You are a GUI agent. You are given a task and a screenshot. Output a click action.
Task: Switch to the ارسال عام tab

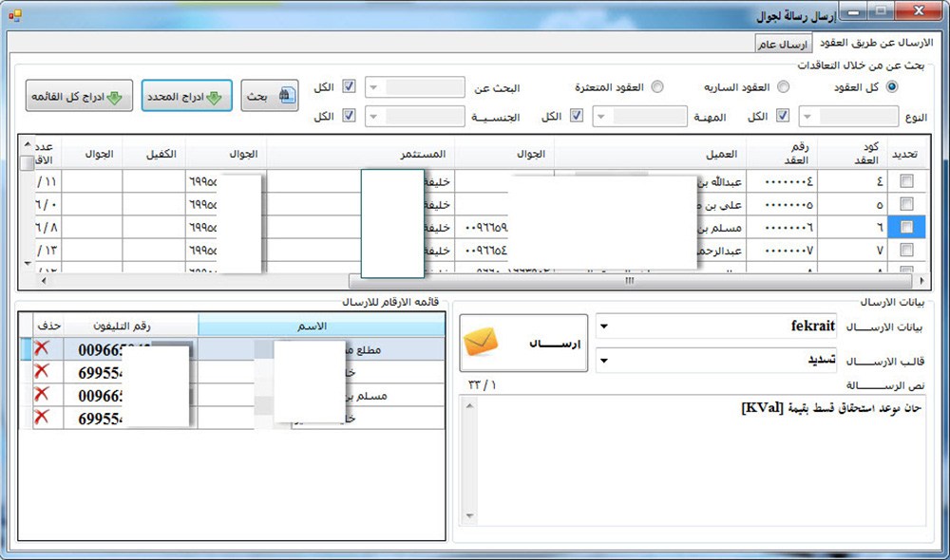pos(783,45)
